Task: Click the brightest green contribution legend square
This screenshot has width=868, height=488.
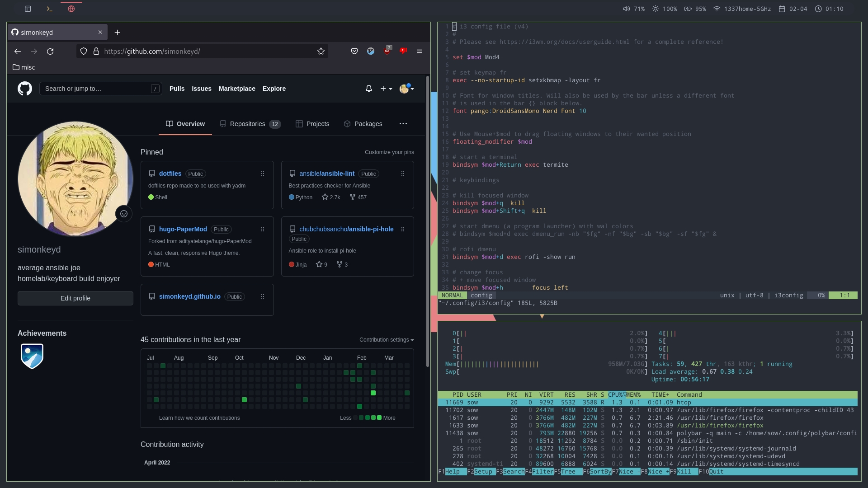Action: click(x=379, y=418)
